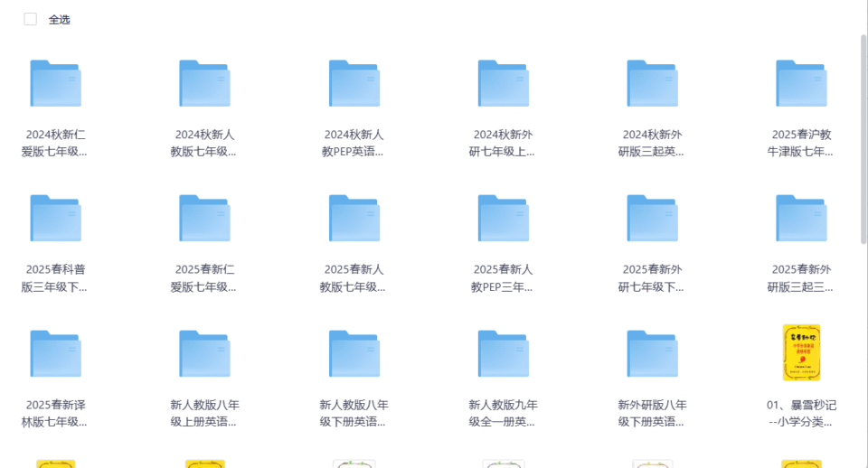Open folder icon for 2025春沪教牛津版七年
Screen dimensions: 868x468
801,83
